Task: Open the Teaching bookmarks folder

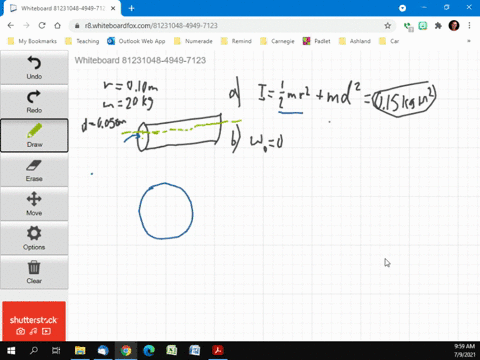Action: [82, 41]
